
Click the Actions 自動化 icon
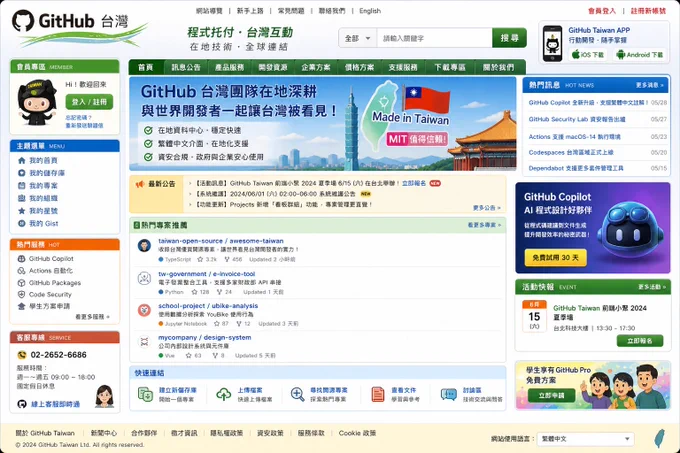coord(21,270)
